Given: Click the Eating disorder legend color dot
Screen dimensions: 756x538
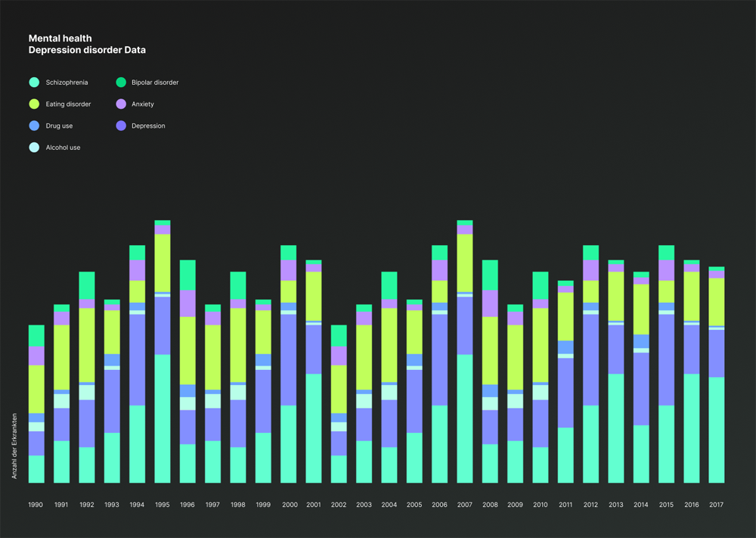Looking at the screenshot, I should 34,104.
